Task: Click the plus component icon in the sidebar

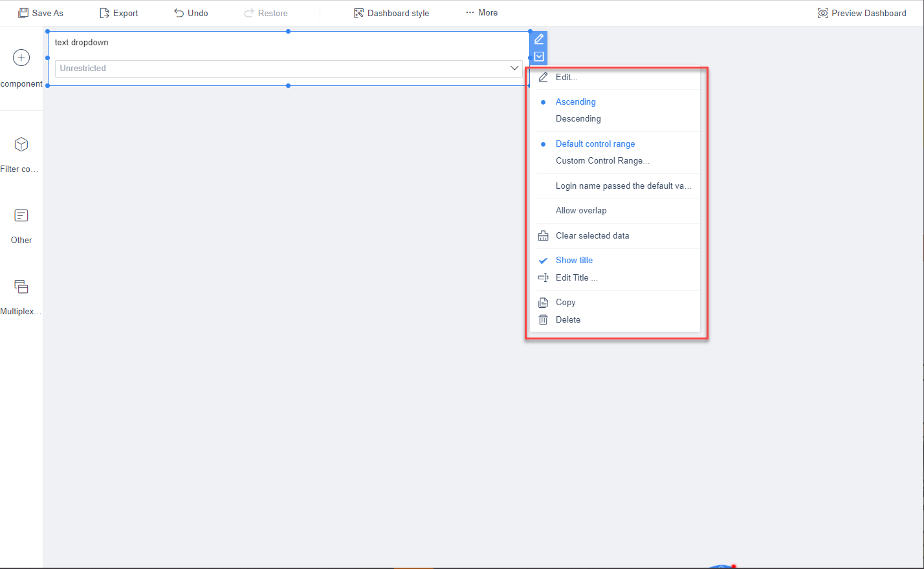Action: [21, 58]
